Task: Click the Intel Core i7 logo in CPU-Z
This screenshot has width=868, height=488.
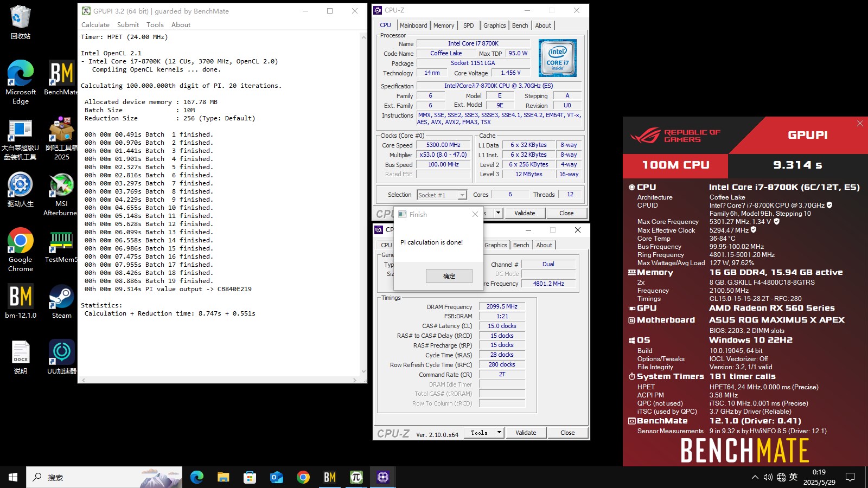Action: pos(558,58)
